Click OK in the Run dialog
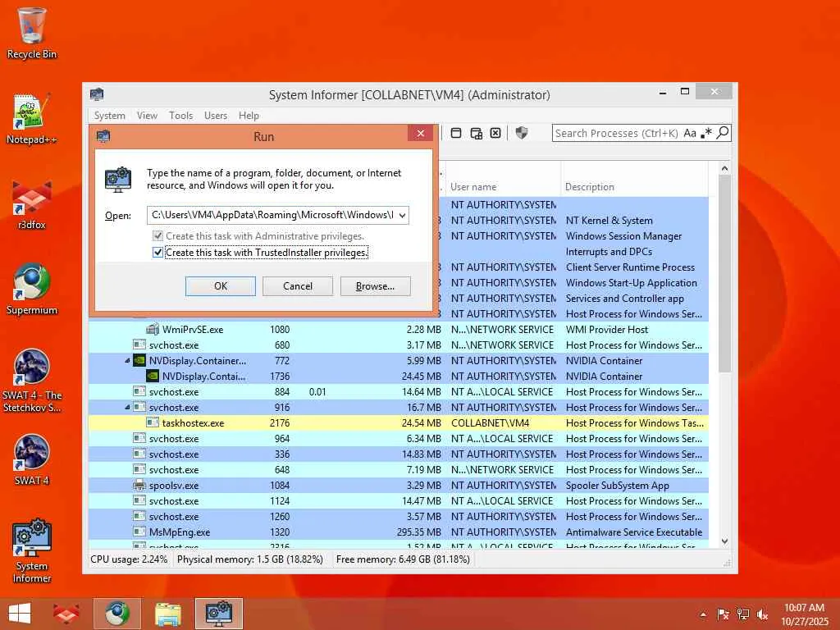The width and height of the screenshot is (840, 630). pyautogui.click(x=220, y=286)
